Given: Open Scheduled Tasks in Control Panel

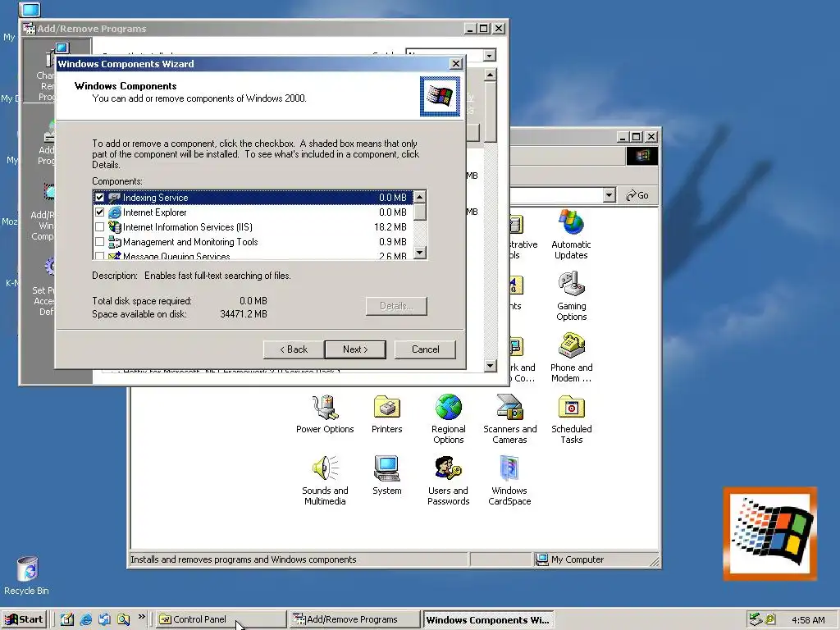Looking at the screenshot, I should [571, 419].
